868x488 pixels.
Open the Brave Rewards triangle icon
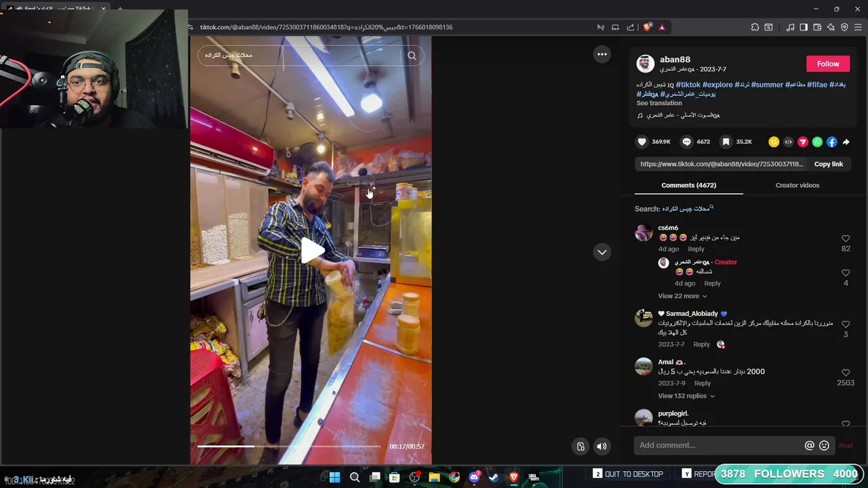pos(662,27)
